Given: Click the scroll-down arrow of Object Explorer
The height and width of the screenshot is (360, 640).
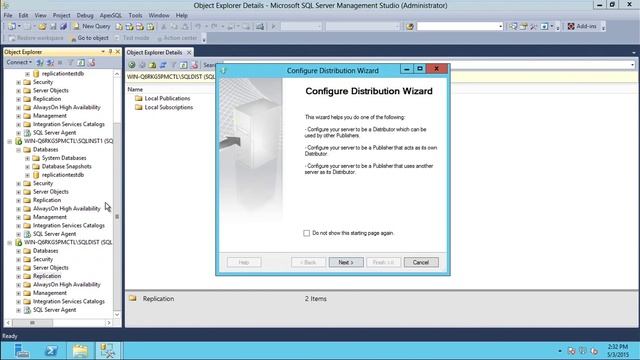Looking at the screenshot, I should tap(117, 315).
